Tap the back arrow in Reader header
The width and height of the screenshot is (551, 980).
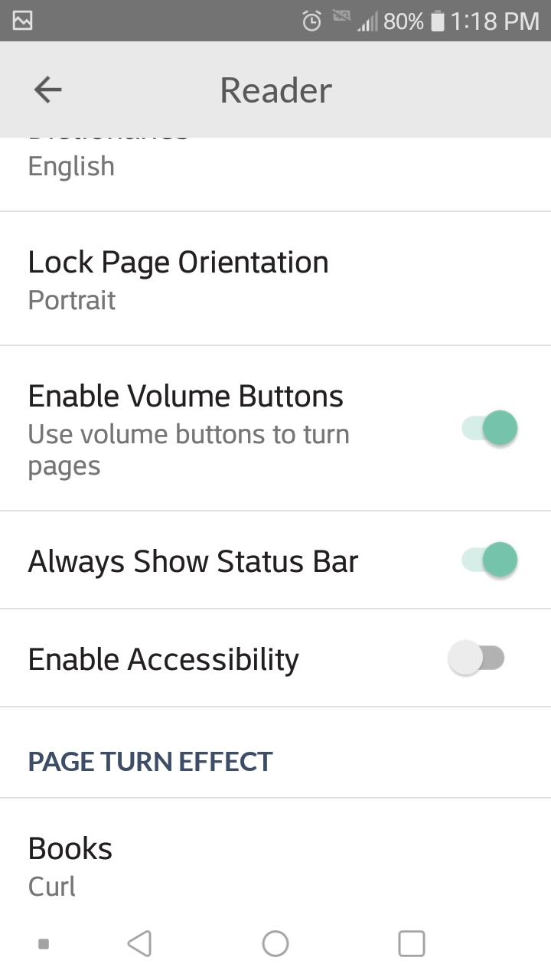[47, 90]
